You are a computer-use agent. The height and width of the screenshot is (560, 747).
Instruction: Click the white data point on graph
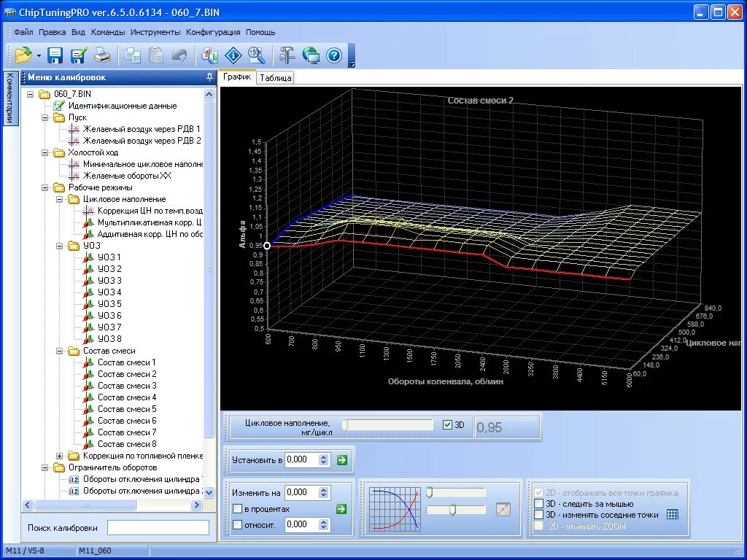[x=267, y=246]
